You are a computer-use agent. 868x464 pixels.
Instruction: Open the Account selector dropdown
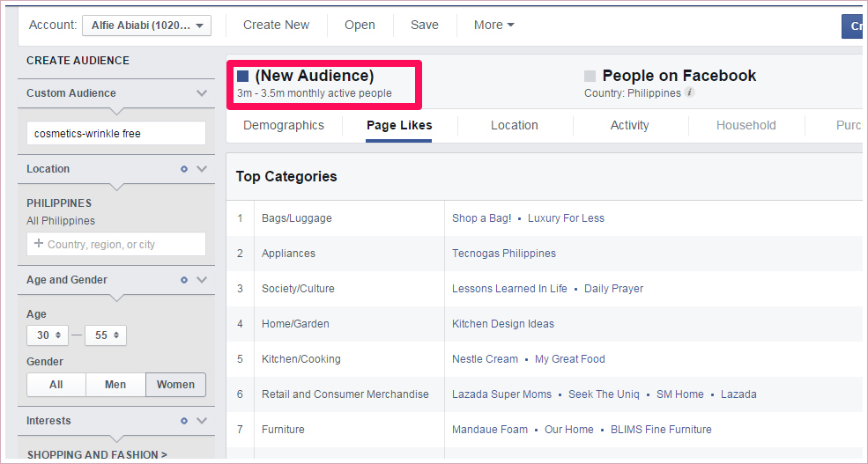click(146, 26)
